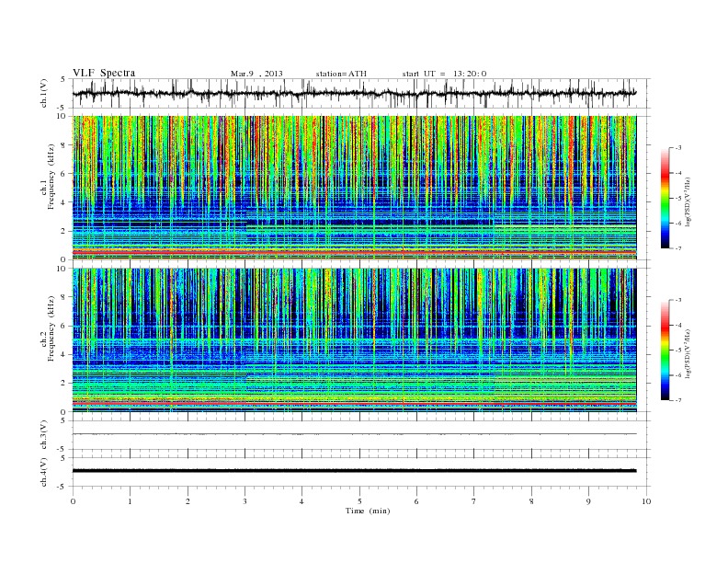This screenshot has width=728, height=563.
Task: Click the "2" kHz tick of ch.1 spectrogram
Action: 64,231
